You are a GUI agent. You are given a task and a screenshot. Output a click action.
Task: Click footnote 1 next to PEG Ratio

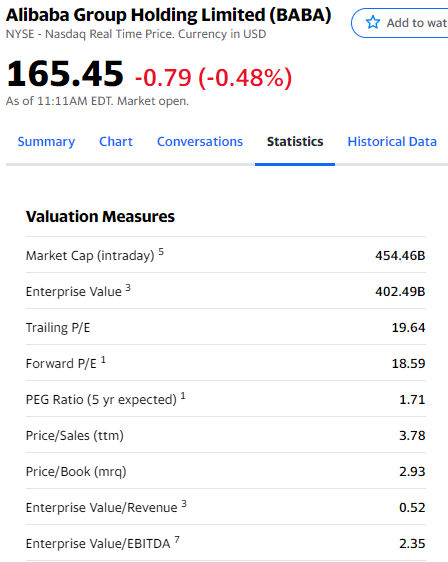pyautogui.click(x=183, y=396)
